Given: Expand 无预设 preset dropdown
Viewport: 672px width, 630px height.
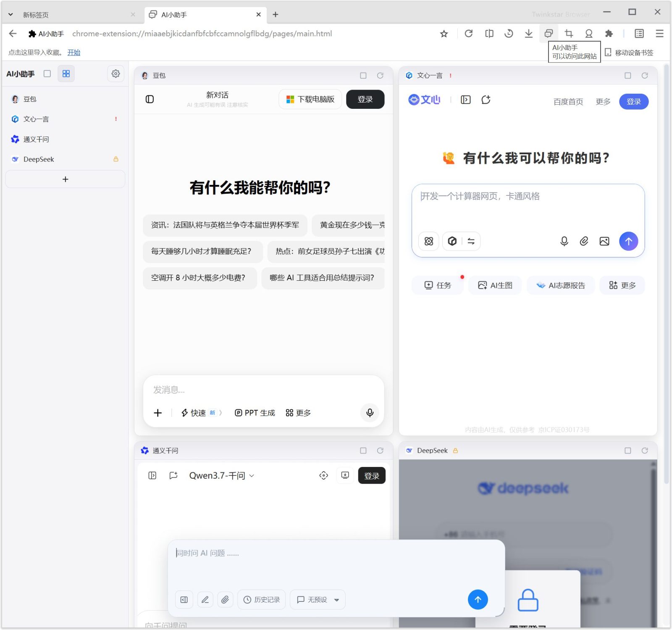Looking at the screenshot, I should (x=318, y=600).
